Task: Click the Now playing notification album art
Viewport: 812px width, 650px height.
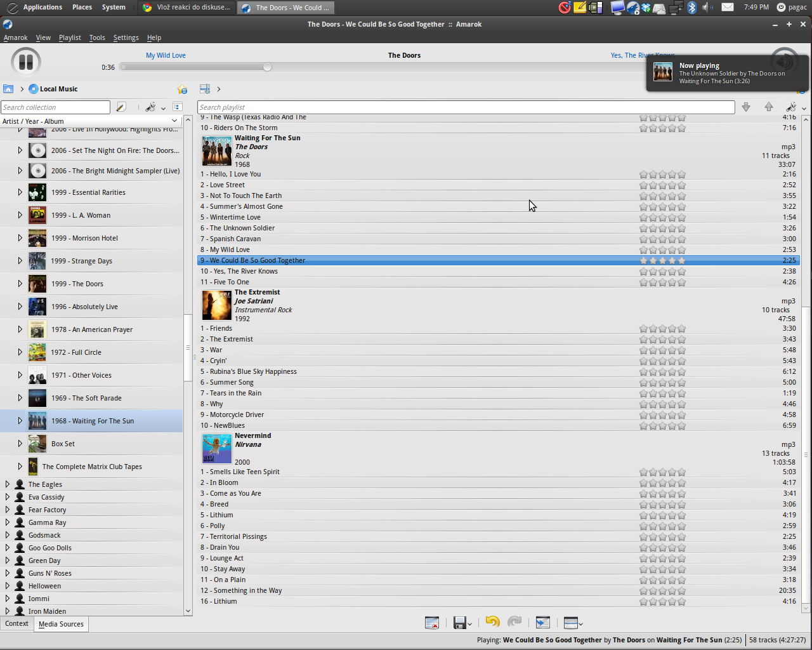Action: [x=663, y=72]
